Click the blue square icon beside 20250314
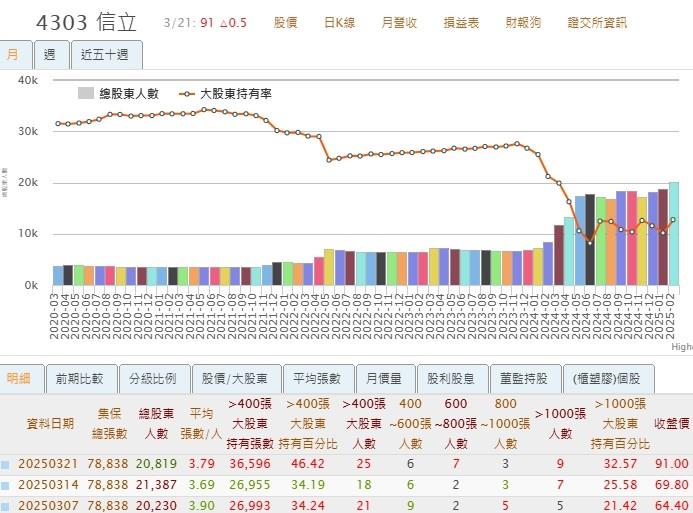This screenshot has height=513, width=693. pyautogui.click(x=5, y=486)
